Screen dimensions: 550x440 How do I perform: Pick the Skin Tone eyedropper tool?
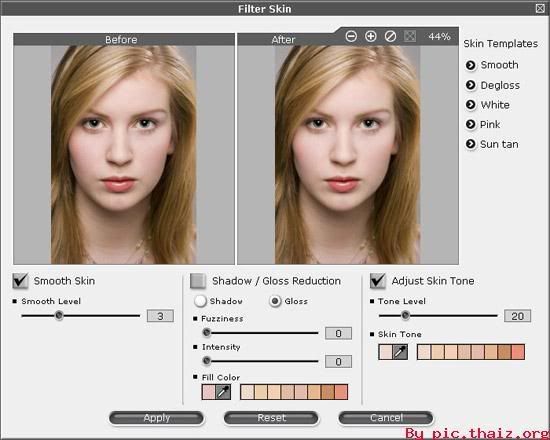click(400, 352)
